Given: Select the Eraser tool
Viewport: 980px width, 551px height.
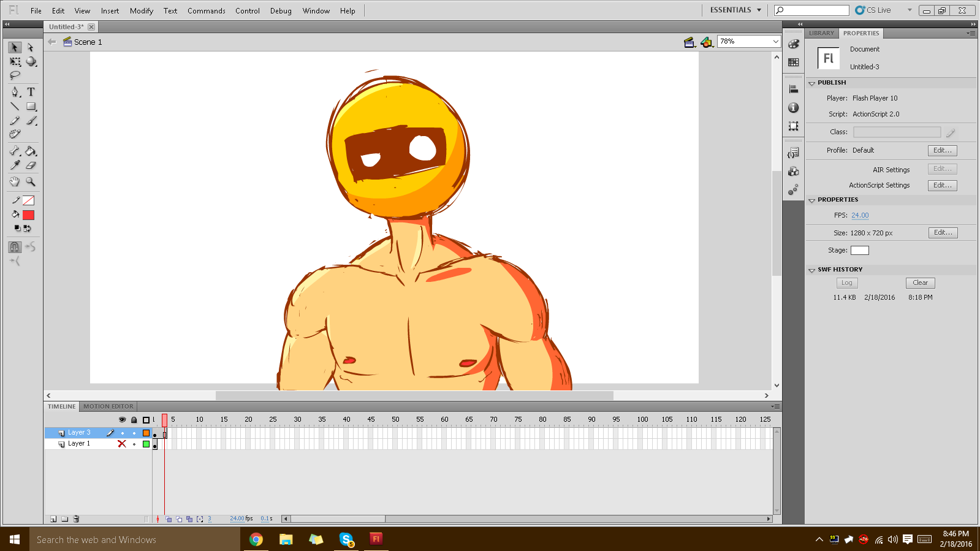Looking at the screenshot, I should [31, 165].
